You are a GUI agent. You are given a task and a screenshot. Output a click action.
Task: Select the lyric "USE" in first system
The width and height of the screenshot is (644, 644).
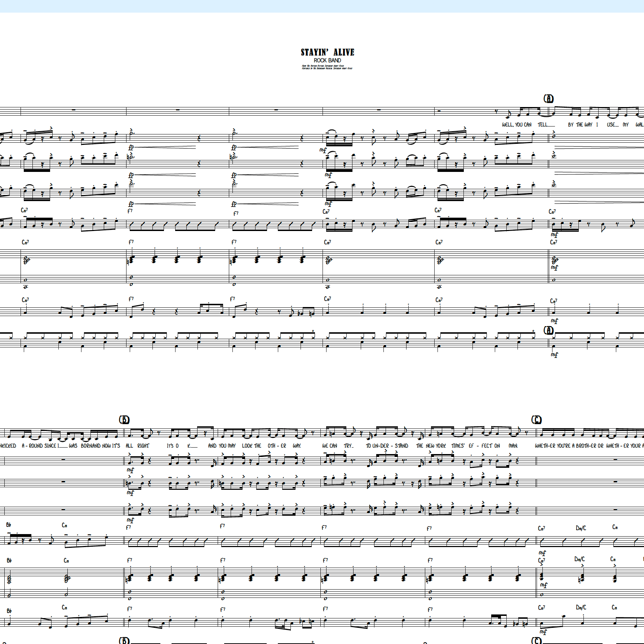611,125
